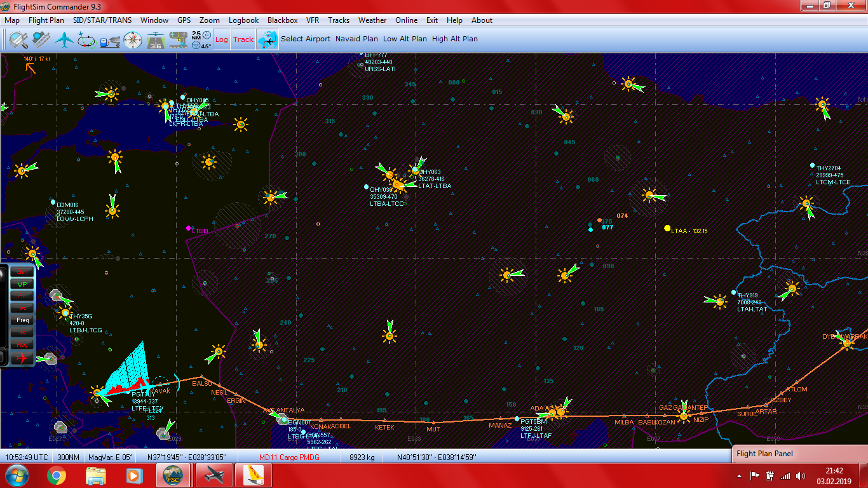Toggle the Gen side panel button
Viewport: 868px width, 488px height.
pyautogui.click(x=22, y=272)
